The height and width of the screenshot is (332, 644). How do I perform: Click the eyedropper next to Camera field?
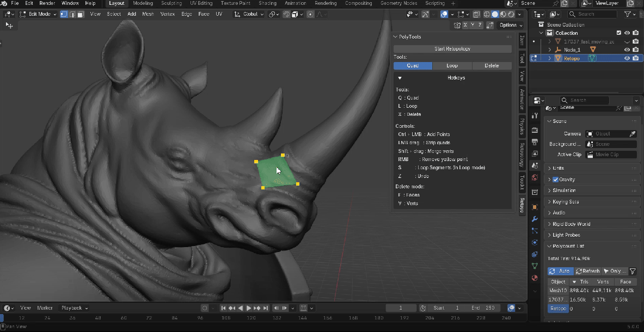[632, 133]
